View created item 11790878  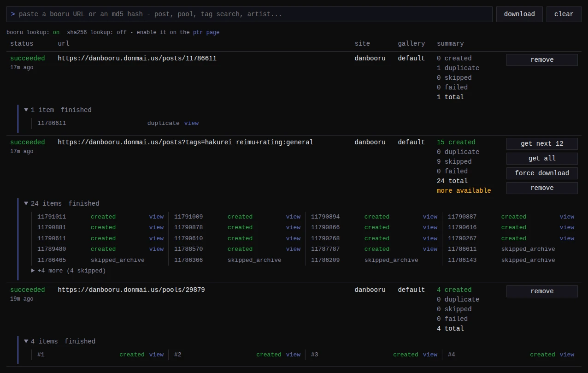(x=293, y=227)
